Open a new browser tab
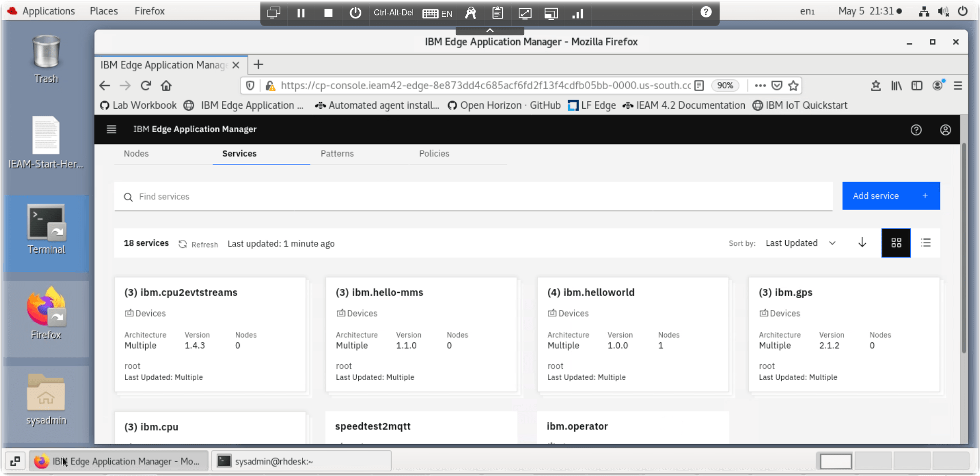The height and width of the screenshot is (476, 980). tap(258, 65)
